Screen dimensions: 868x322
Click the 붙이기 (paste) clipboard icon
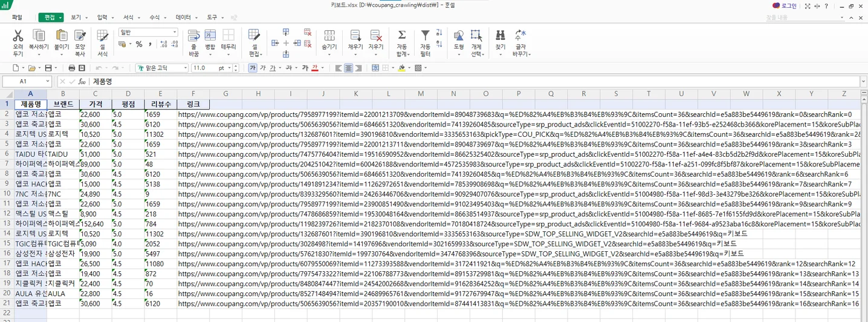coord(62,36)
